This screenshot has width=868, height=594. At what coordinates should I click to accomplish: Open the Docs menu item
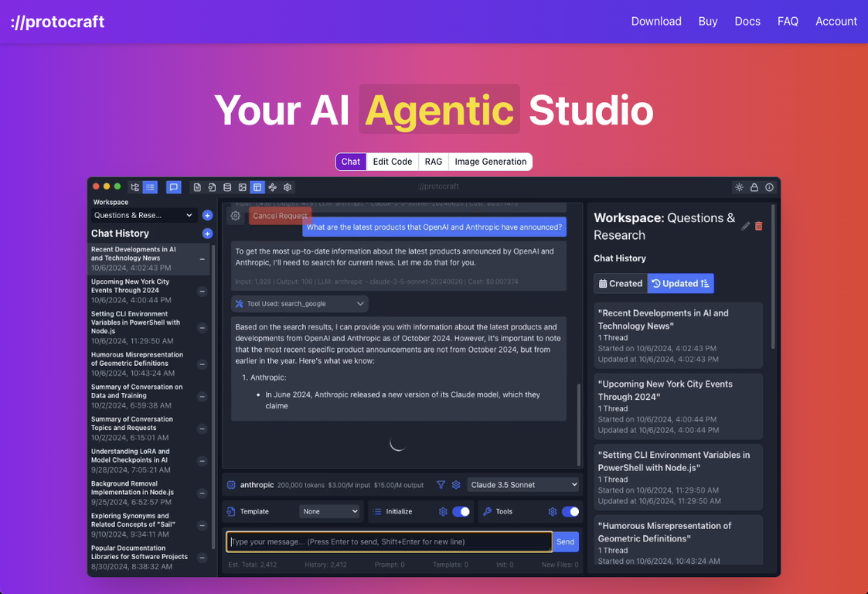pos(747,21)
